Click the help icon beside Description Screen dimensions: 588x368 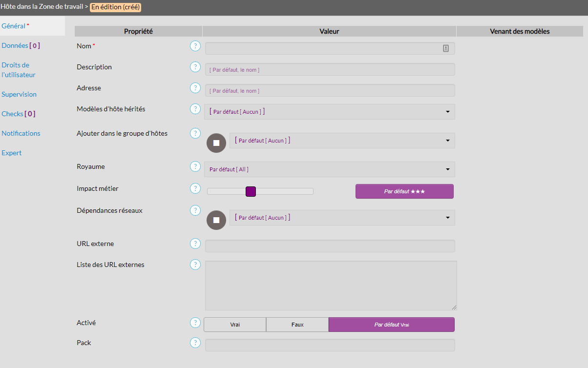click(x=195, y=67)
